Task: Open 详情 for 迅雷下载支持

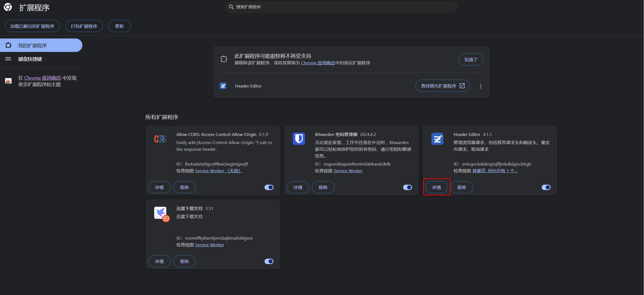Action: click(159, 261)
